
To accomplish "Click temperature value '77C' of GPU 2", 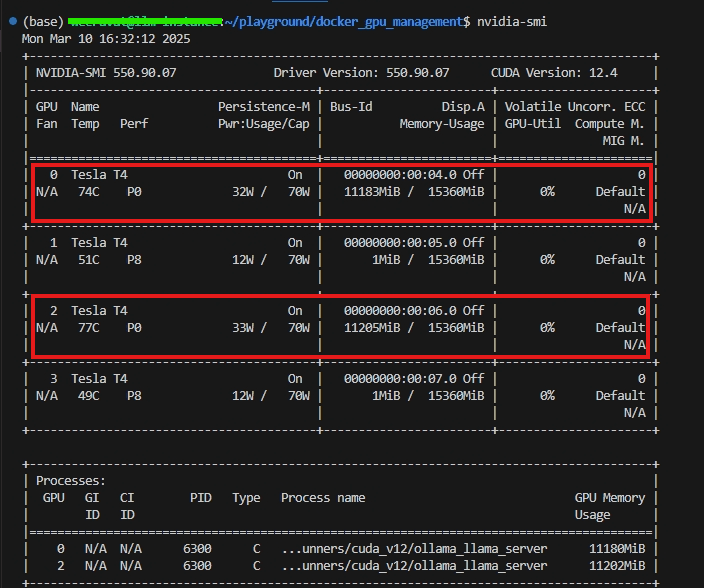I will [x=89, y=328].
